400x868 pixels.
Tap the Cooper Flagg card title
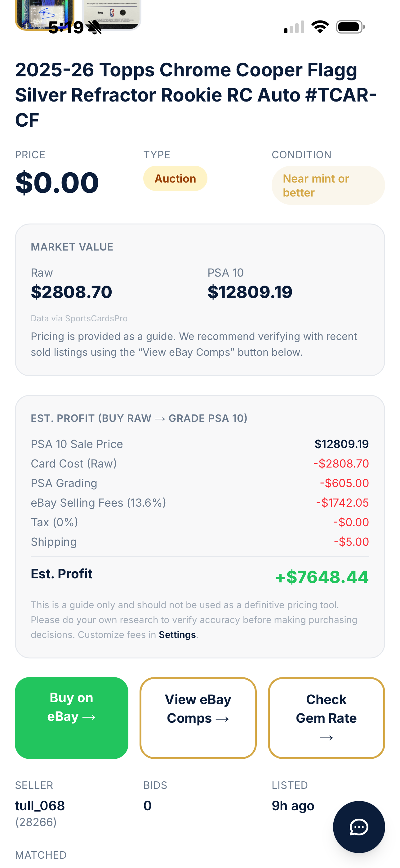point(195,95)
